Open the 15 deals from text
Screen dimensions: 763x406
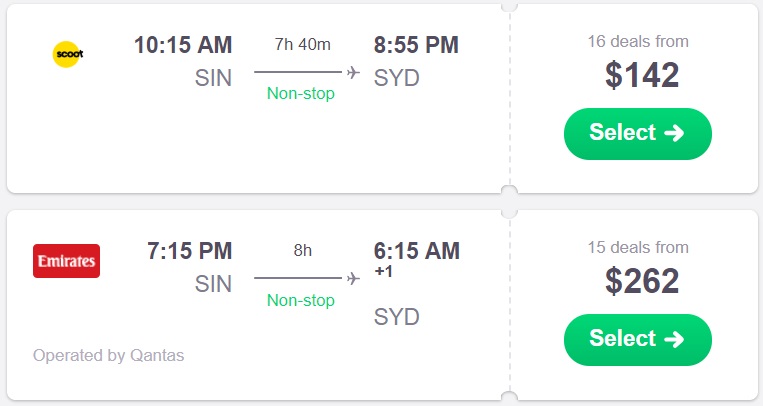638,248
